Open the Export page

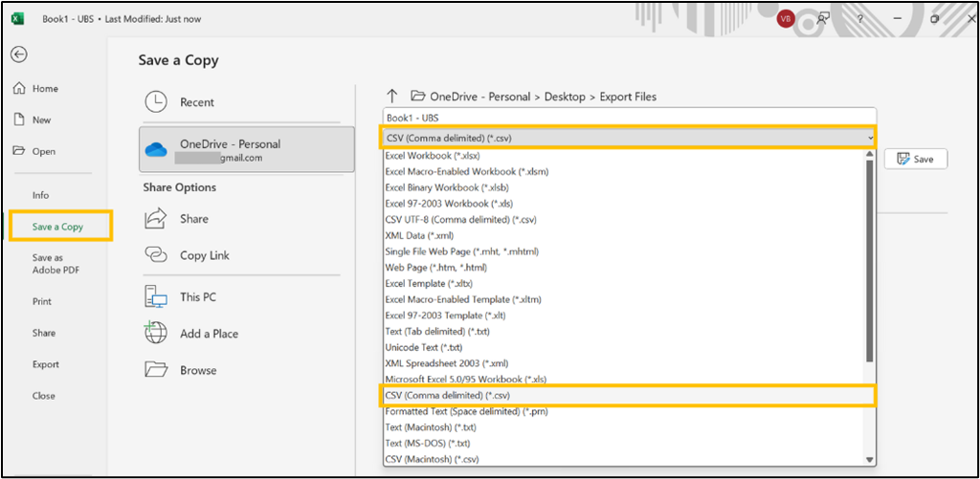coord(46,364)
